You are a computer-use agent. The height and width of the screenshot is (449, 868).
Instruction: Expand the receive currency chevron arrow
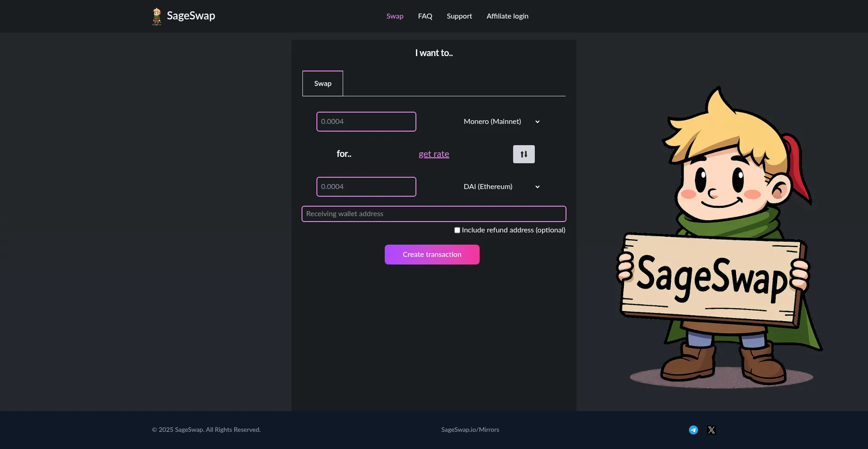coord(538,186)
